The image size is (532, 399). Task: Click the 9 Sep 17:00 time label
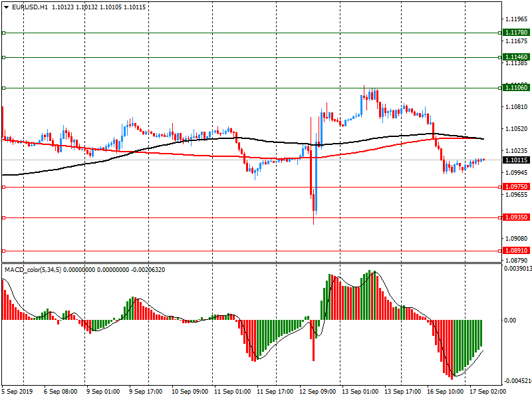146,392
